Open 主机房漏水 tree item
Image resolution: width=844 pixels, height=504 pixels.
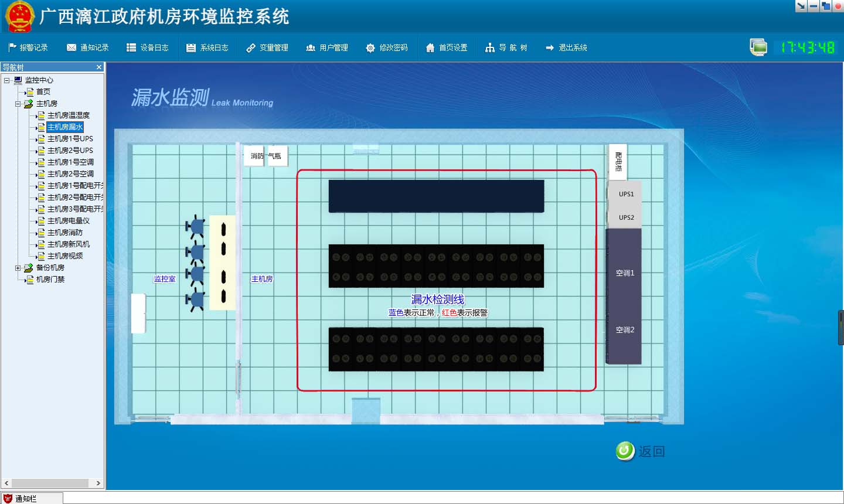(x=65, y=127)
